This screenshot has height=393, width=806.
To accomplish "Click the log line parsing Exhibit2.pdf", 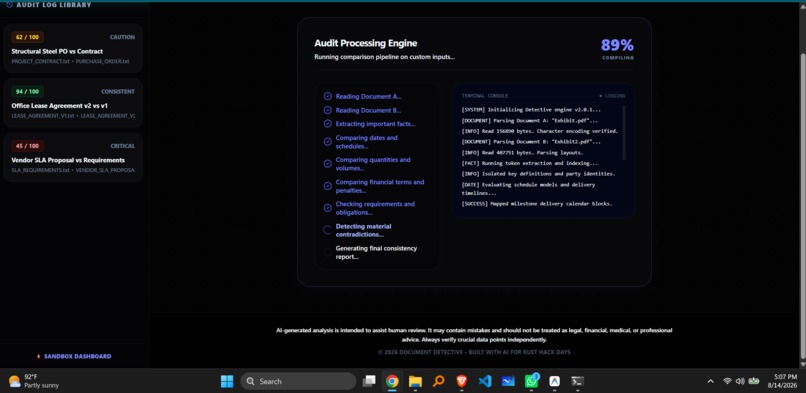I will pyautogui.click(x=531, y=142).
